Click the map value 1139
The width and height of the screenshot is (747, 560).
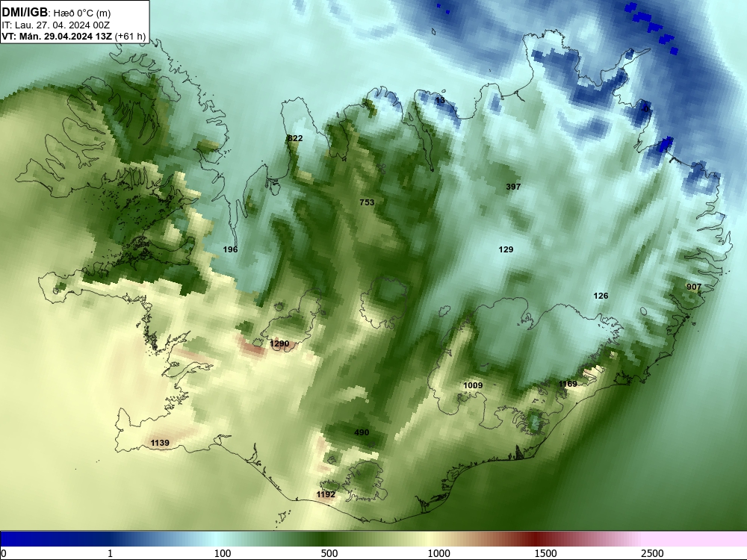(160, 443)
